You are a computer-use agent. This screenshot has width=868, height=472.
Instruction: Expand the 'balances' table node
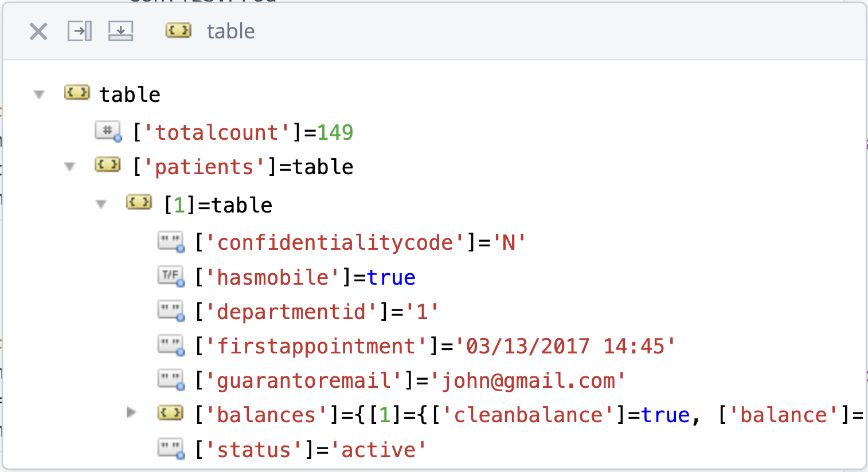pos(132,412)
